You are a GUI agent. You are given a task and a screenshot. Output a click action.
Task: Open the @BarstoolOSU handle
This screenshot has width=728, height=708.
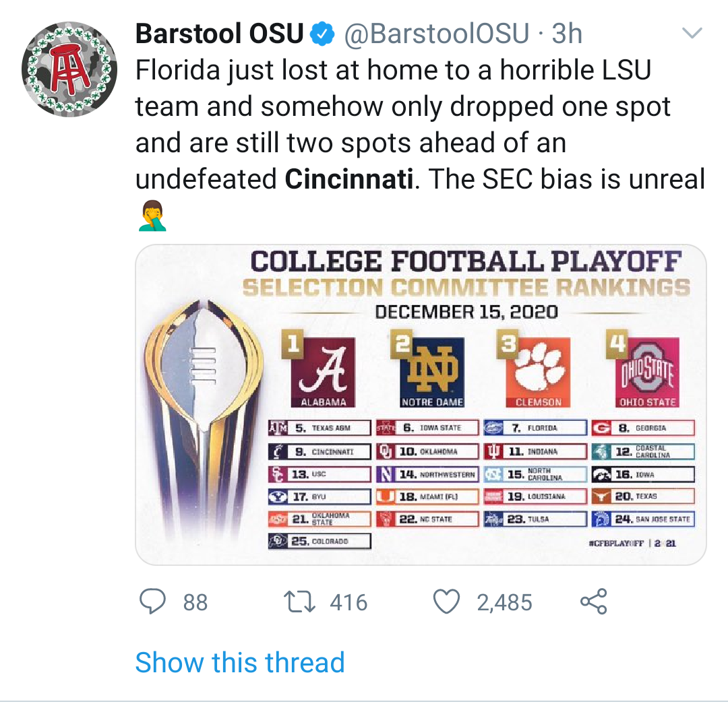point(436,34)
